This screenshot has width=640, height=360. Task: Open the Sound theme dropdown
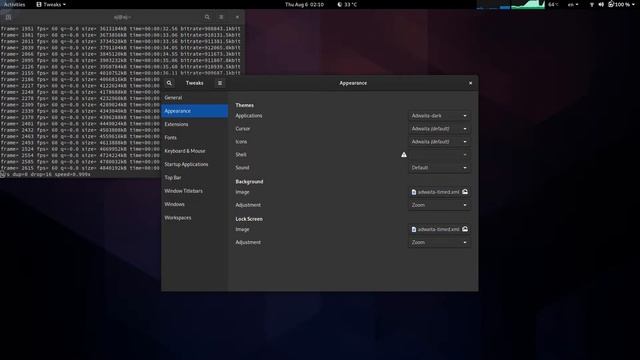(x=439, y=168)
